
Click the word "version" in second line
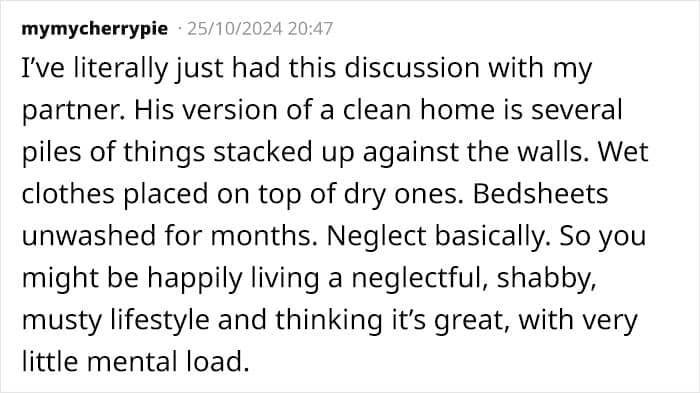pos(228,110)
